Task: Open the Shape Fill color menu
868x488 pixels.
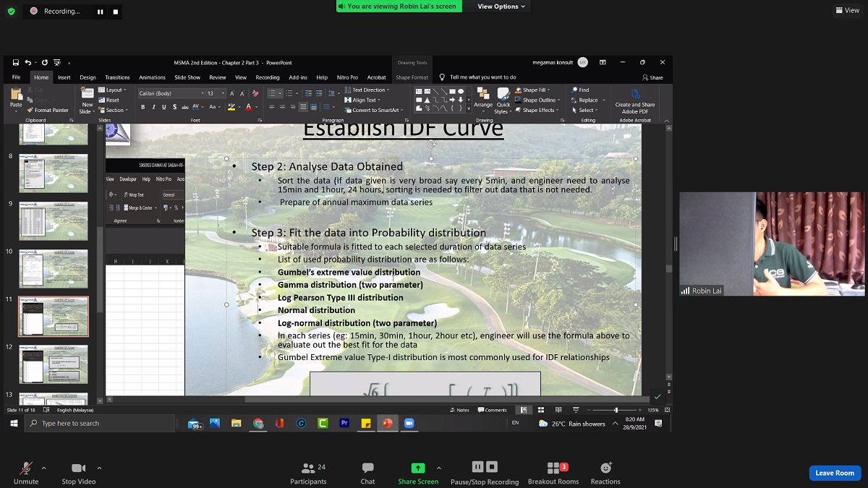Action: 532,90
